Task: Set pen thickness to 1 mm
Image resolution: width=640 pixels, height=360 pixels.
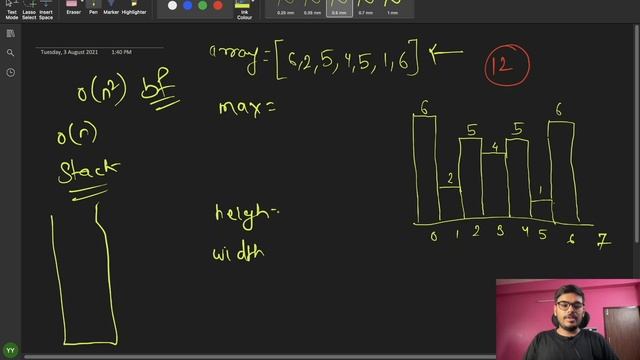Action: pyautogui.click(x=392, y=8)
